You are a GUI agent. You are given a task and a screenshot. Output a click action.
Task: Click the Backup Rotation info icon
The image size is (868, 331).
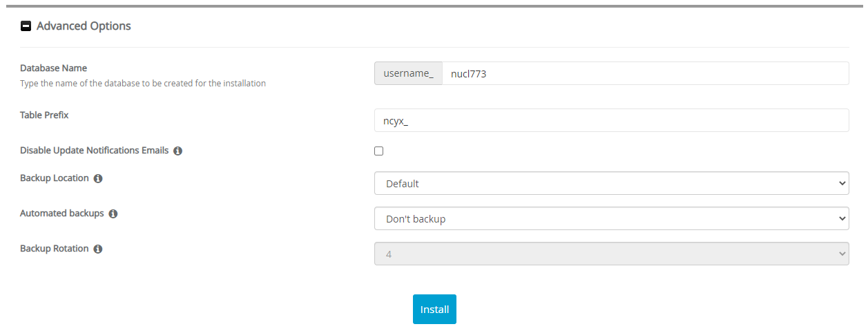[x=98, y=249]
